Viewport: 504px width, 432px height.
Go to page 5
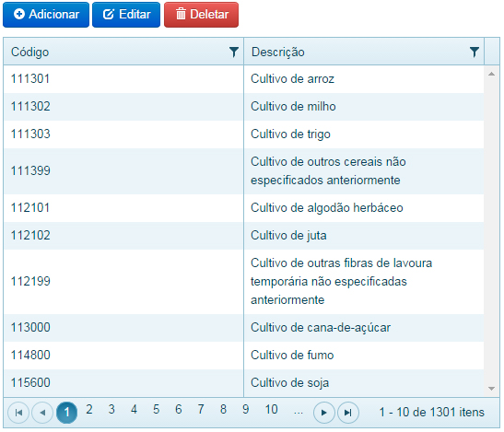pos(157,410)
